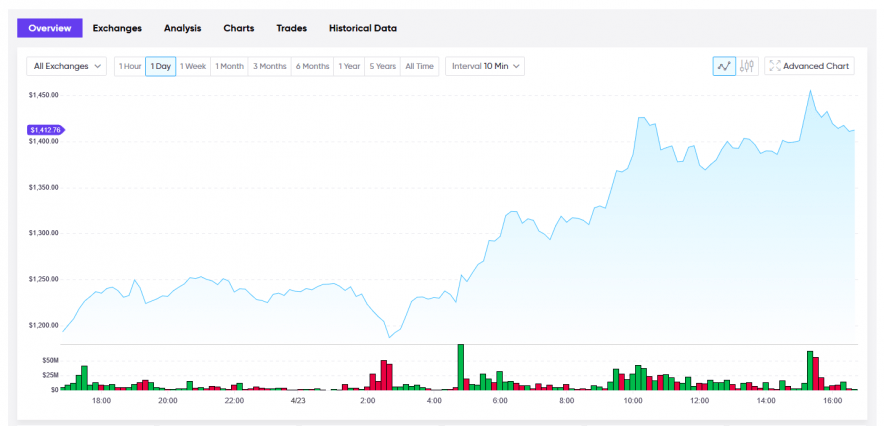Click the 10:00 time axis label
Image resolution: width=884 pixels, height=426 pixels.
[633, 401]
